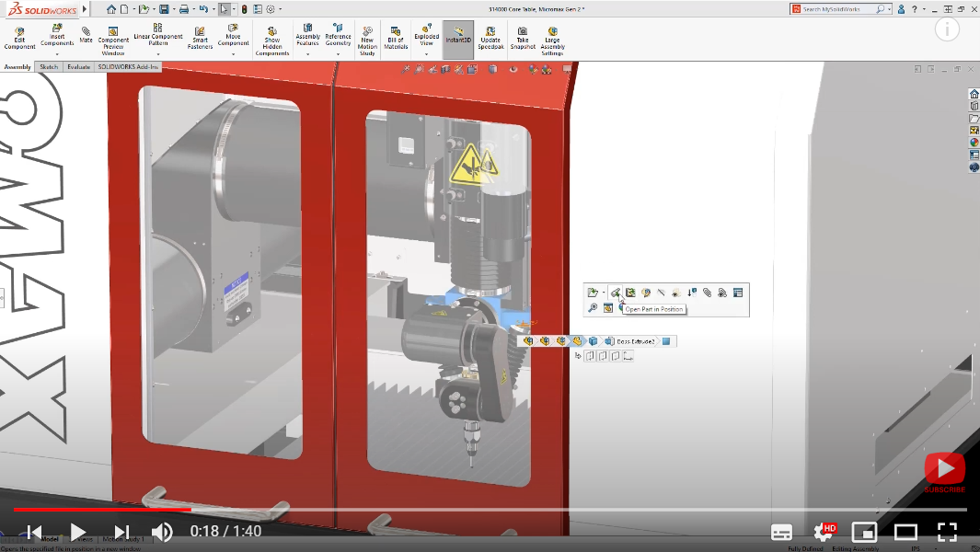This screenshot has width=980, height=552.
Task: Open Appearances color ball tab in task pane
Action: click(974, 143)
